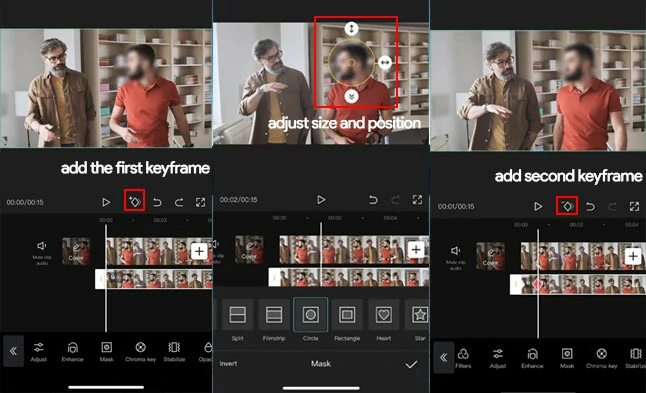Tap the center point of the circle mask
Screen dimensions: 646x393
pos(351,63)
